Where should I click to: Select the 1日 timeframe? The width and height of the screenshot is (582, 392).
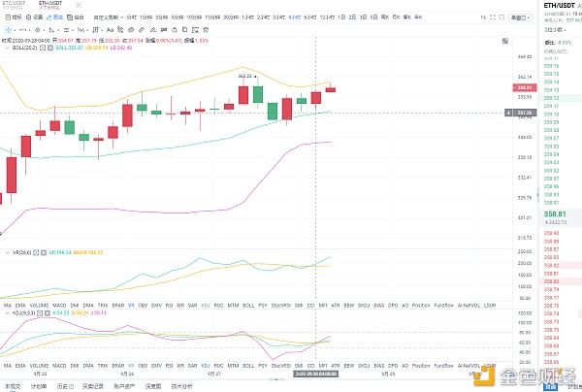pyautogui.click(x=341, y=17)
